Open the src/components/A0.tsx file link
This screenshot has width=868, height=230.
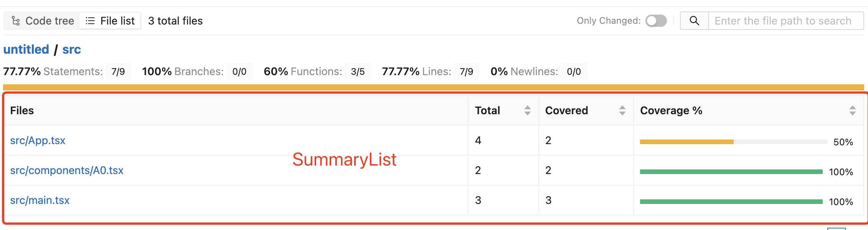click(67, 171)
